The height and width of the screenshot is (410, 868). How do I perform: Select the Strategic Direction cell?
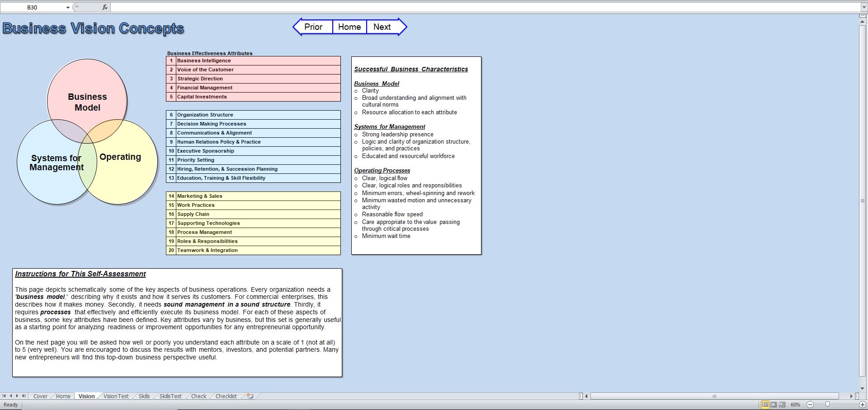coord(258,79)
